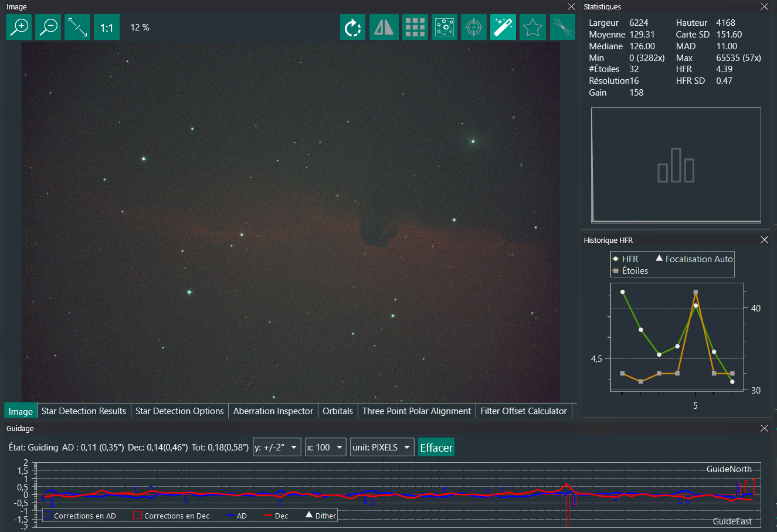Open the 3x3 grid mosaic view icon
Image resolution: width=777 pixels, height=532 pixels.
pyautogui.click(x=415, y=28)
